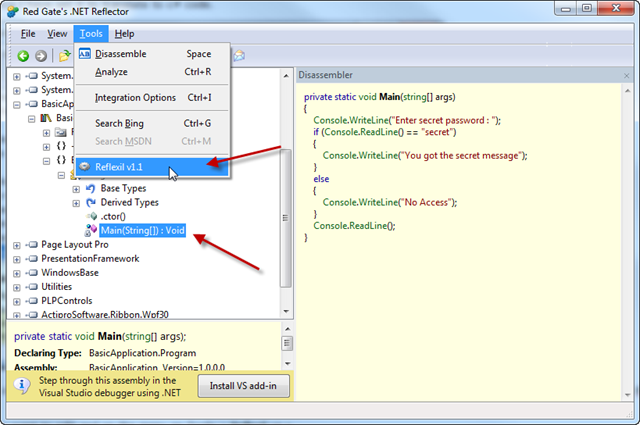Viewport: 640px width, 425px height.
Task: Select the PresentationFramework assembly
Action: 90,258
